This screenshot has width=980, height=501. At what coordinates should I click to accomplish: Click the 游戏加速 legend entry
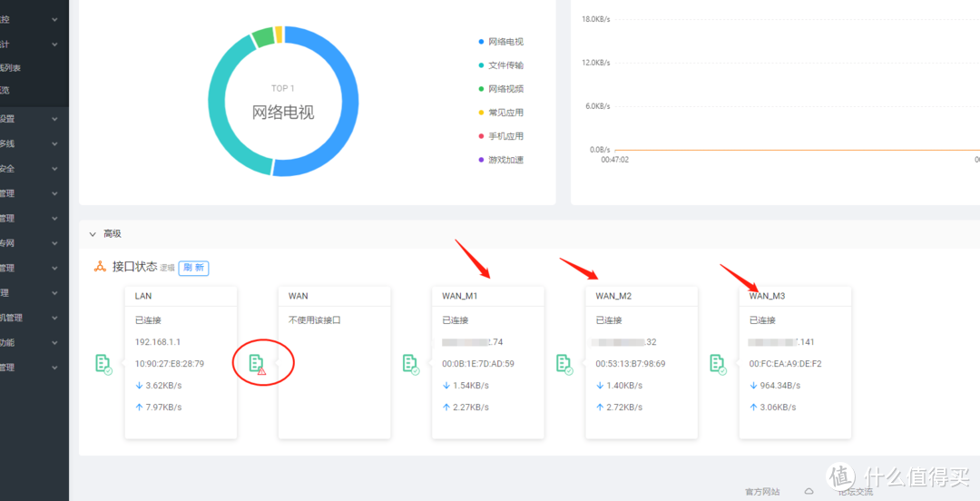501,160
